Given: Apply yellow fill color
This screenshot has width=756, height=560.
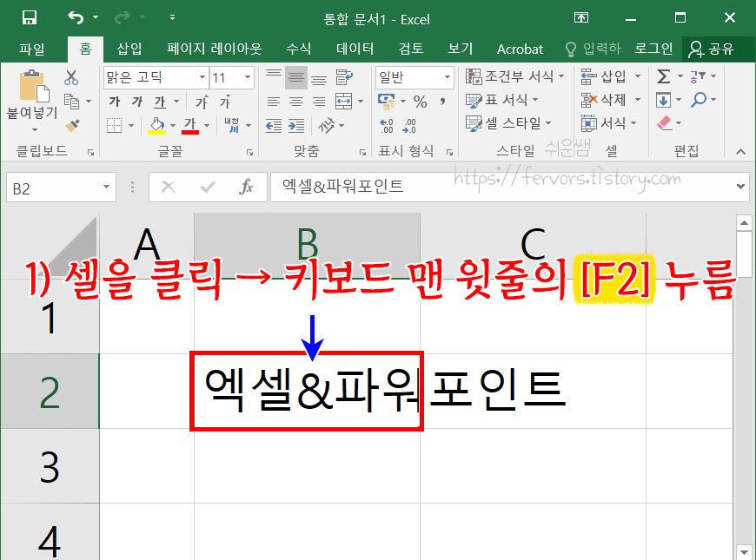Looking at the screenshot, I should point(156,125).
